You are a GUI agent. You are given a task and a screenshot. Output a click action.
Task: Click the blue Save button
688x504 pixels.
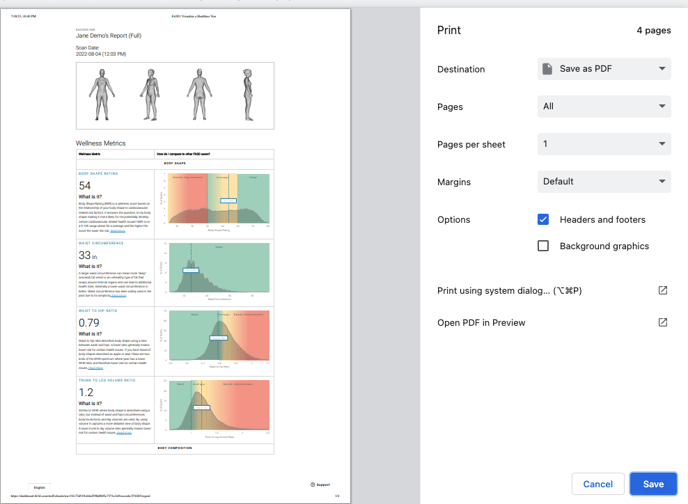(x=653, y=484)
